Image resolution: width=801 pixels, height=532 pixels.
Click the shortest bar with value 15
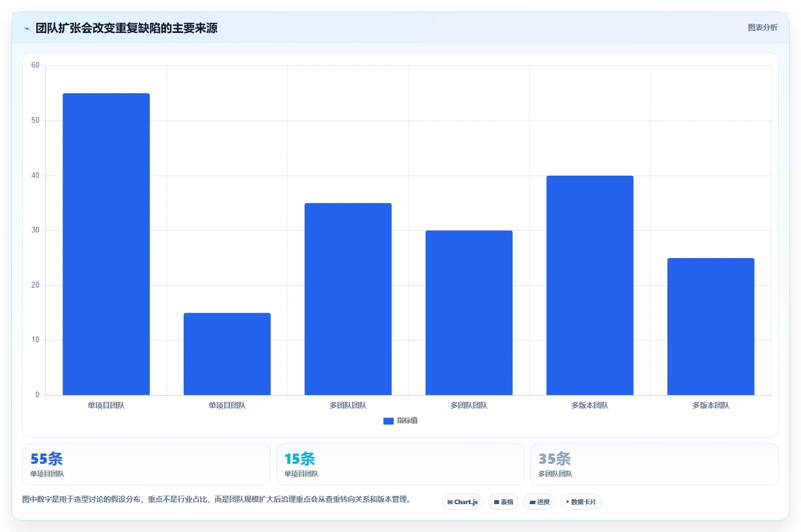coord(227,354)
